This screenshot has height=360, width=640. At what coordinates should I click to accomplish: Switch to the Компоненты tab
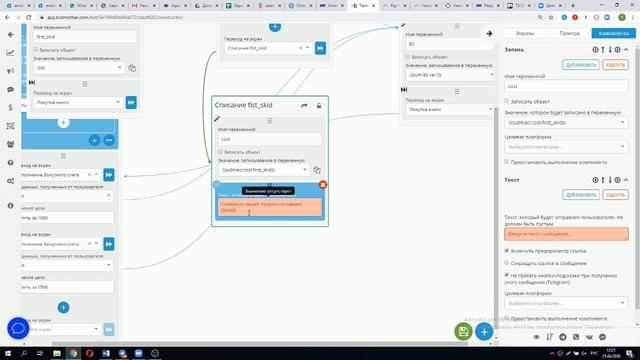click(614, 33)
